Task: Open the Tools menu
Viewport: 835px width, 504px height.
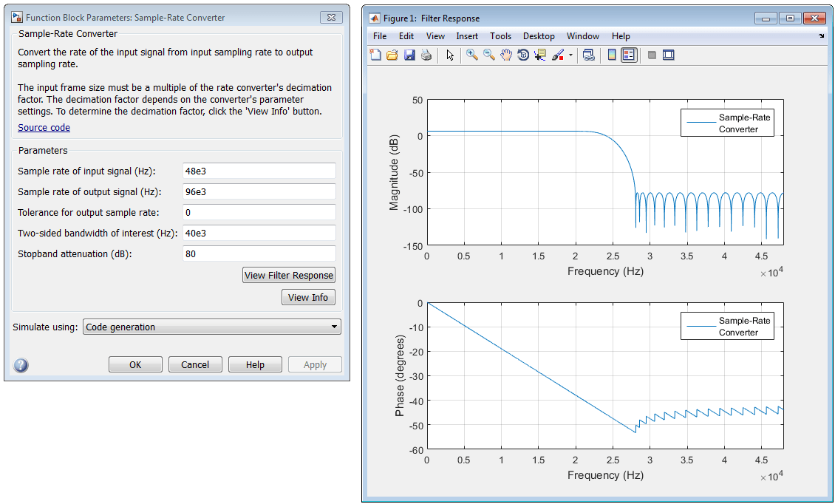Action: click(500, 36)
